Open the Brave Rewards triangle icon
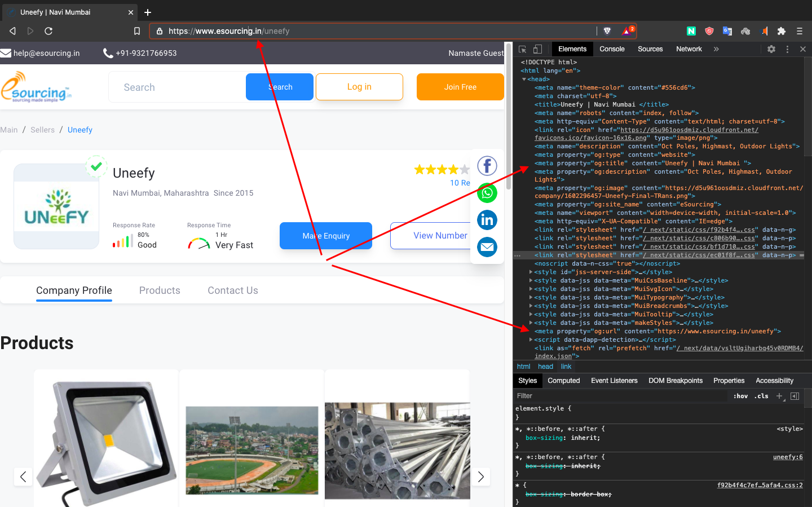 point(628,30)
